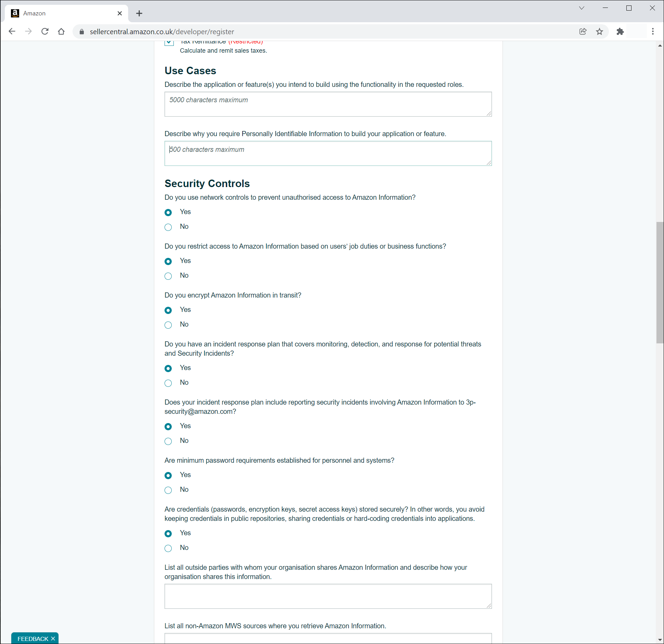The image size is (664, 644).
Task: Focus the 500 characters maximum PII text area
Action: tap(328, 153)
